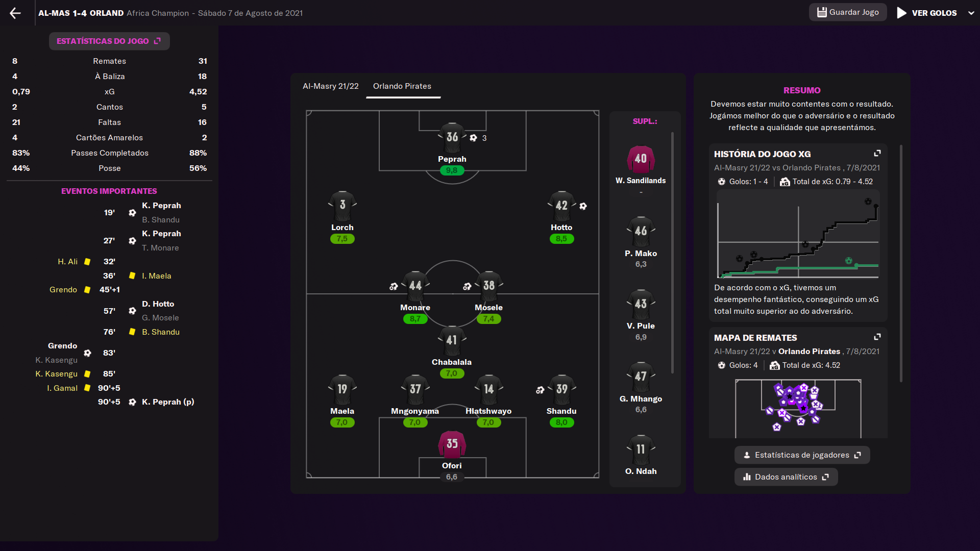Click the Guardar Jogo save button
Screen dimensions: 980x551
tap(848, 12)
